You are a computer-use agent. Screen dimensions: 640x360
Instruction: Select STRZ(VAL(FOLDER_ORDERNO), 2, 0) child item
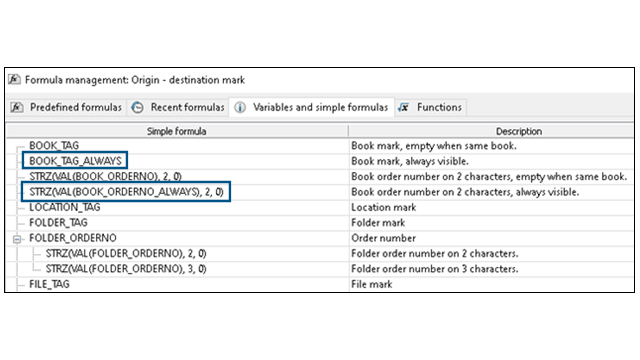pyautogui.click(x=126, y=253)
